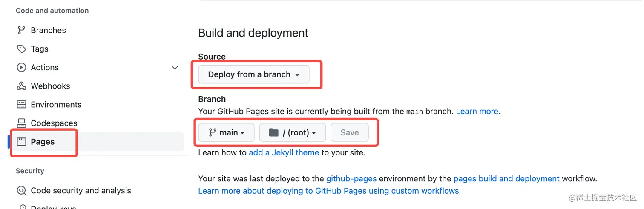Visit the github-pages environment link
The width and height of the screenshot is (644, 209).
click(x=351, y=179)
